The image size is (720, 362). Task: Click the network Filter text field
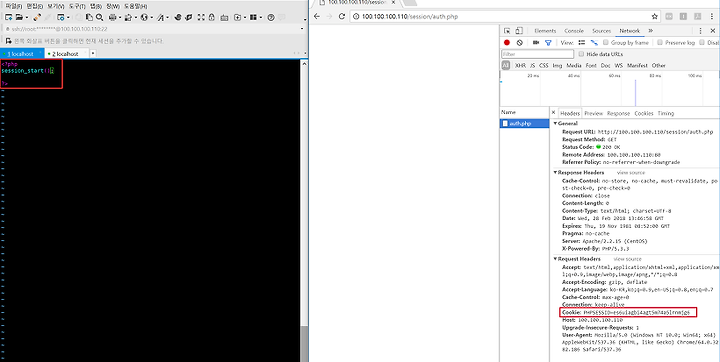coord(537,54)
